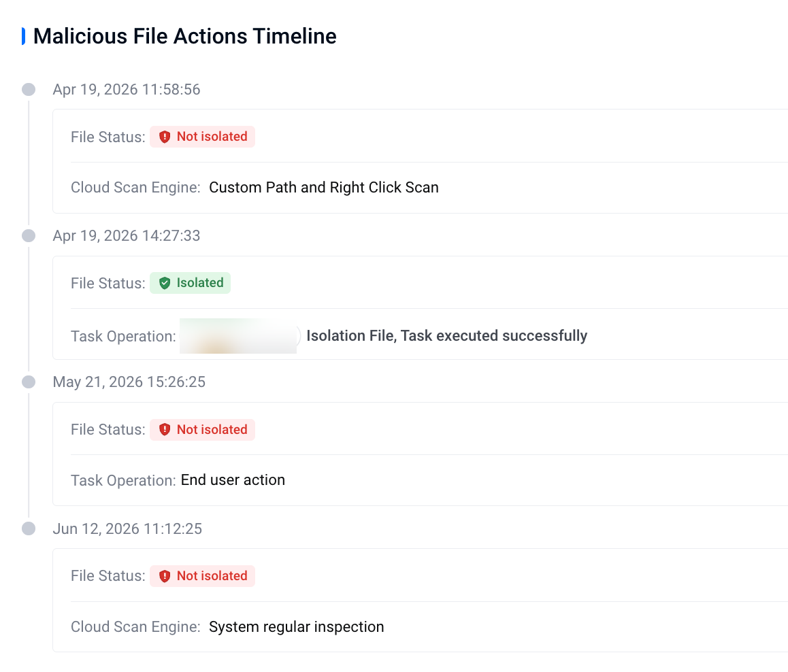Click Not isolated badge under Jun 12
The image size is (788, 672).
(x=203, y=575)
